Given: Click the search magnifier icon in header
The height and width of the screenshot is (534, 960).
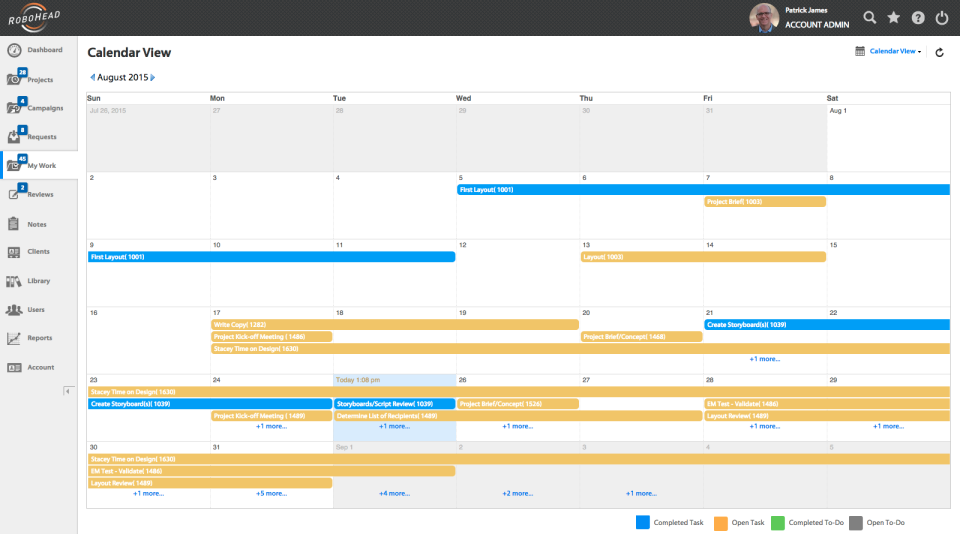Looking at the screenshot, I should click(870, 18).
